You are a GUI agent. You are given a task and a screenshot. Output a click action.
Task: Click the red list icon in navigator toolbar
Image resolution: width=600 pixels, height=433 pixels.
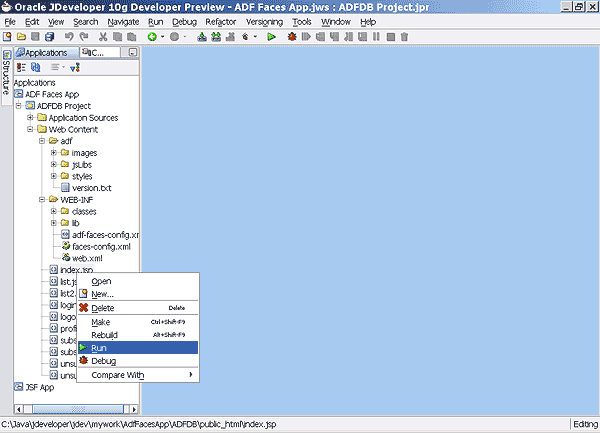(x=21, y=67)
